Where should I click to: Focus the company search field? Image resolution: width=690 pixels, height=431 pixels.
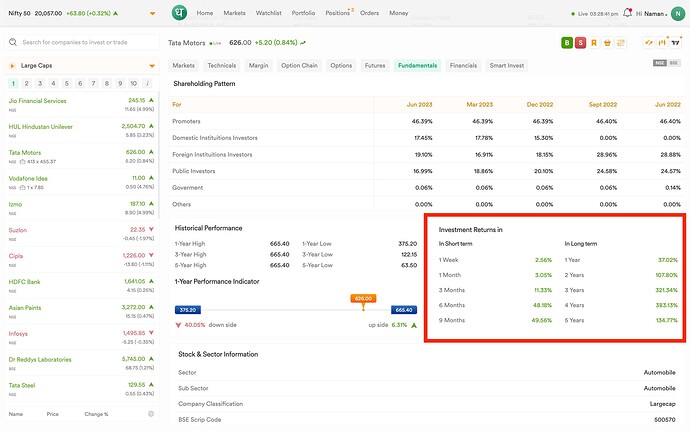point(82,42)
